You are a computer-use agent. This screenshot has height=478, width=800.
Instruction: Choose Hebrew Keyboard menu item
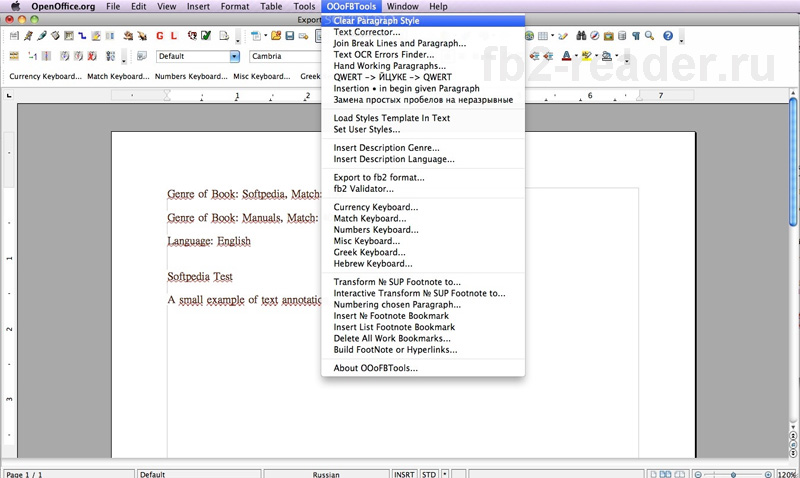click(x=423, y=263)
